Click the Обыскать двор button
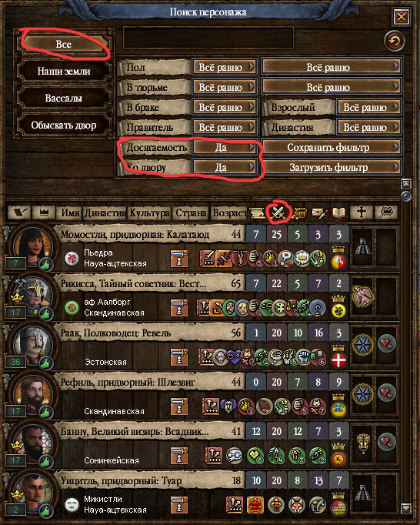Screen dimensions: 420x525 pyautogui.click(x=64, y=125)
